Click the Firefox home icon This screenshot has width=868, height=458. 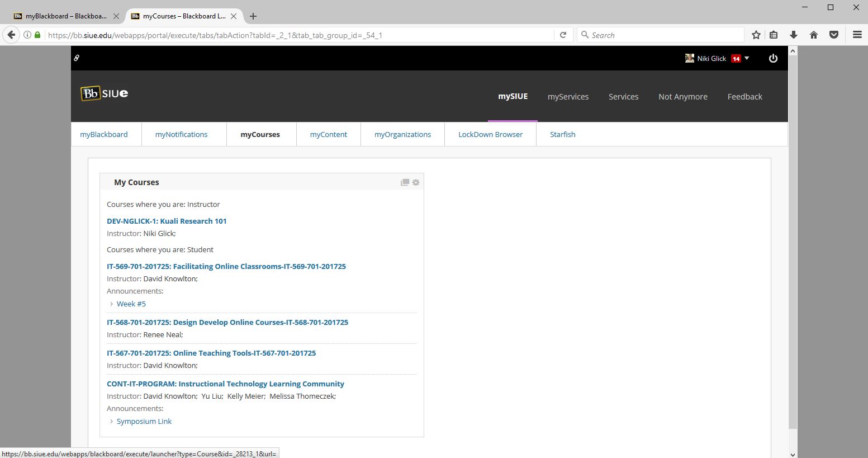[x=813, y=35]
